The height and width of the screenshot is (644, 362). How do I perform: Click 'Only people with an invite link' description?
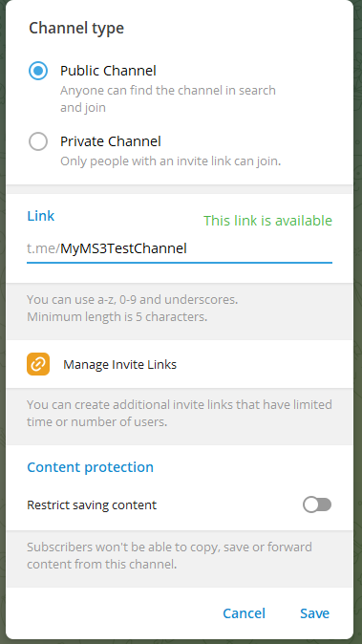[x=171, y=161]
